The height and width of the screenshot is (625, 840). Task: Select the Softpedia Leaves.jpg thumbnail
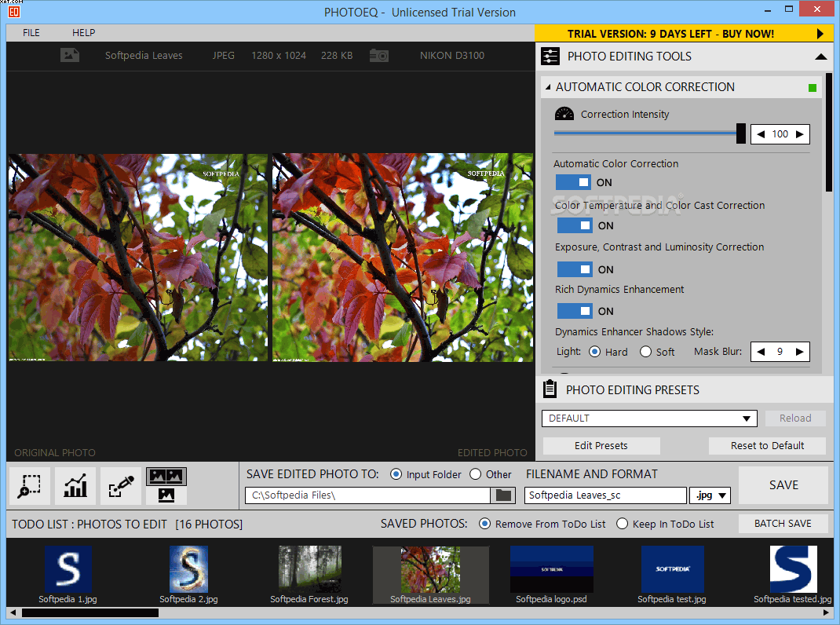[x=430, y=575]
